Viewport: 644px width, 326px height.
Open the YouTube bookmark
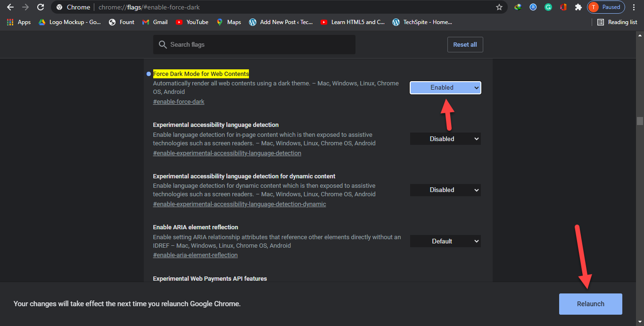pyautogui.click(x=192, y=22)
